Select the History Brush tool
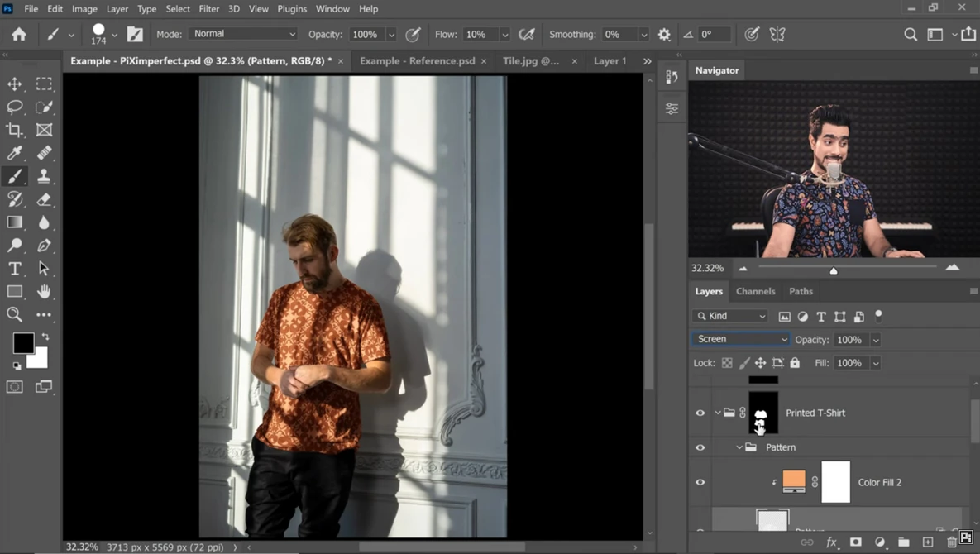 tap(14, 199)
